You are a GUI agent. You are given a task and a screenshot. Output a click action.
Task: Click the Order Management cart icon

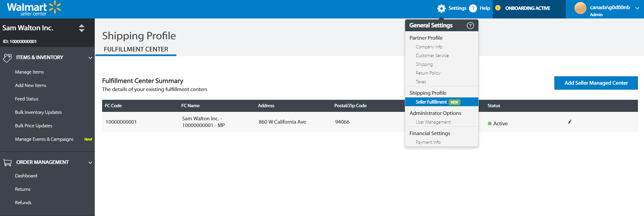pos(7,163)
